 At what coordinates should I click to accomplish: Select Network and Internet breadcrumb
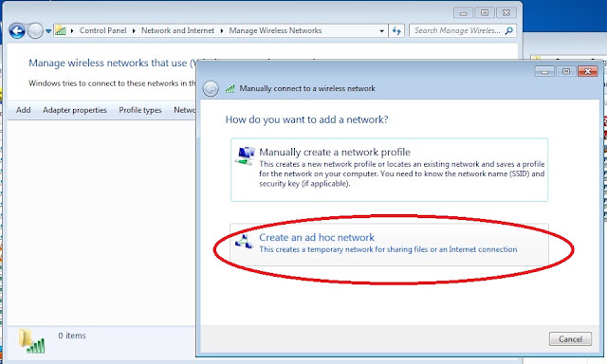[177, 30]
